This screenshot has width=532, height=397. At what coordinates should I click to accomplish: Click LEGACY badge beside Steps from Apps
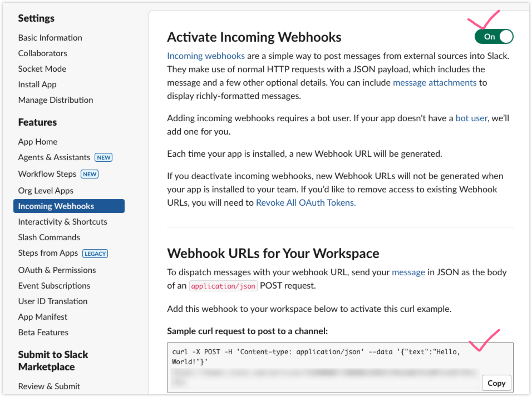pos(95,254)
